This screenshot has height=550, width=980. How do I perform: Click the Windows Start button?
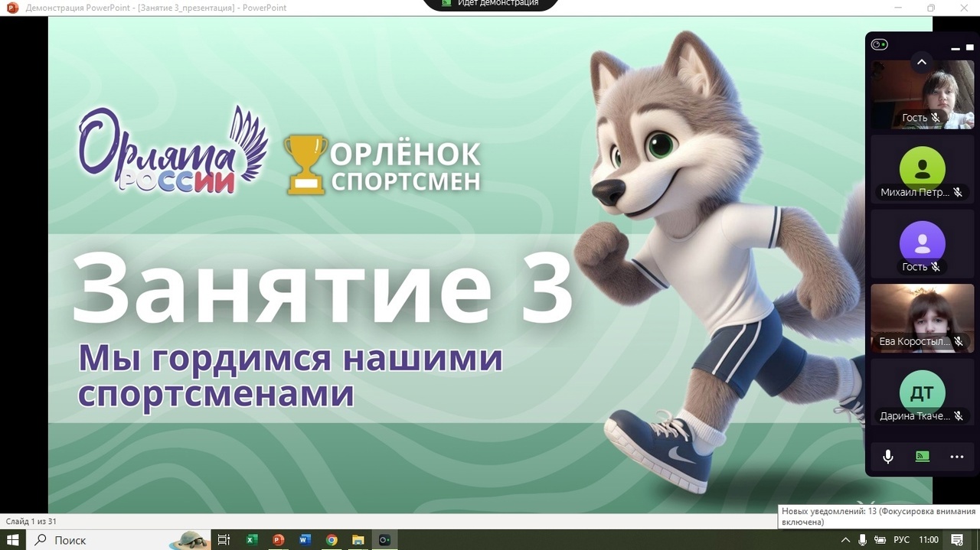[13, 539]
